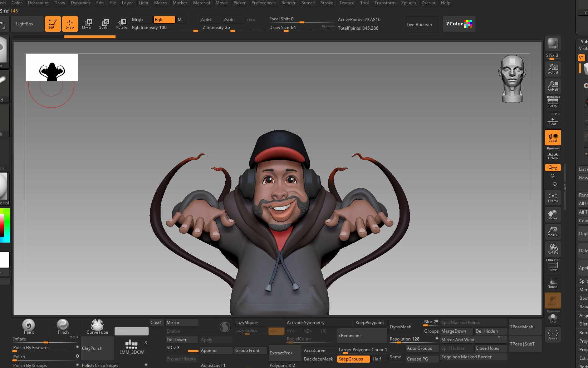
Task: Click the head reference thumbnail in viewport
Action: tap(512, 79)
